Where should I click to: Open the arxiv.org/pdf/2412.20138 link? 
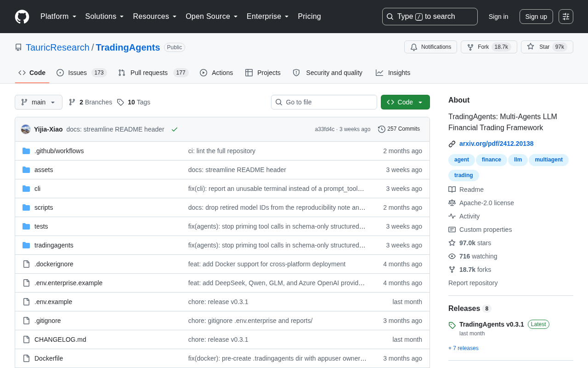(x=497, y=144)
